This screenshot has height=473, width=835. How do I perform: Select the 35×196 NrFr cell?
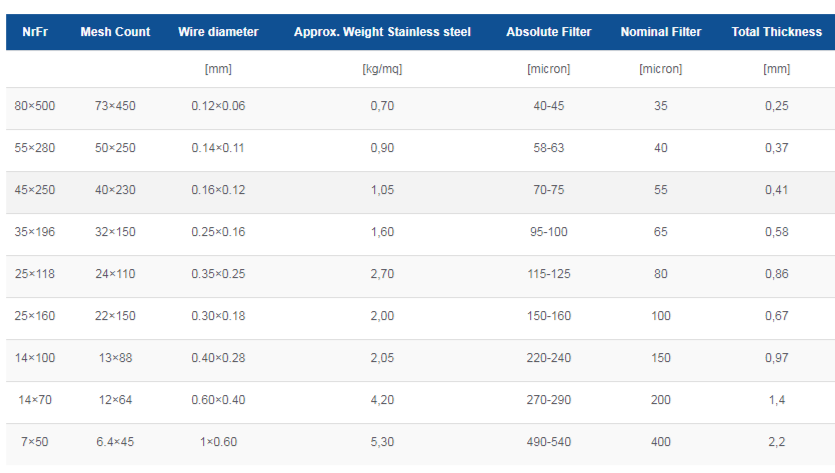35,232
